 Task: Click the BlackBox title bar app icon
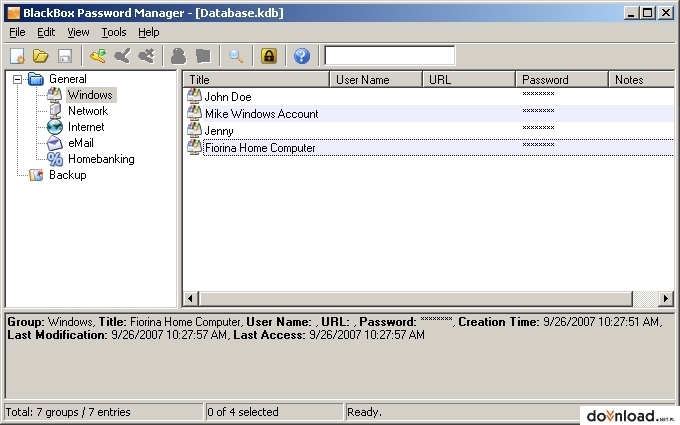(13, 13)
